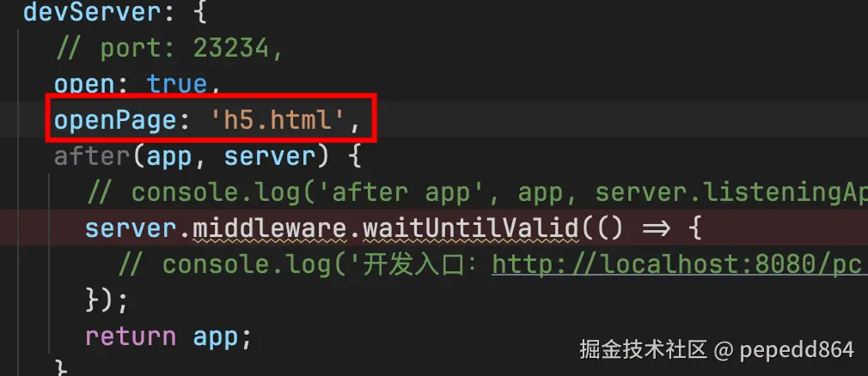The height and width of the screenshot is (376, 868).
Task: Click the server parameter in after()
Action: [270, 156]
